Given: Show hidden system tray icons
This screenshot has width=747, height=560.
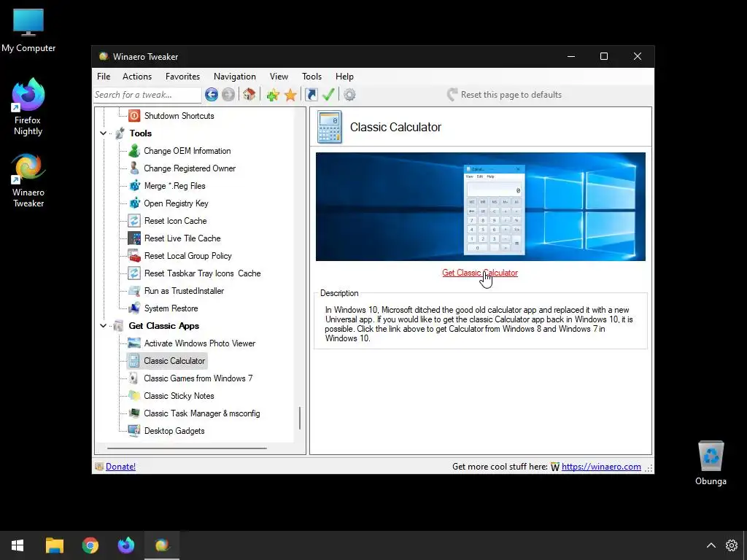Looking at the screenshot, I should pos(711,545).
